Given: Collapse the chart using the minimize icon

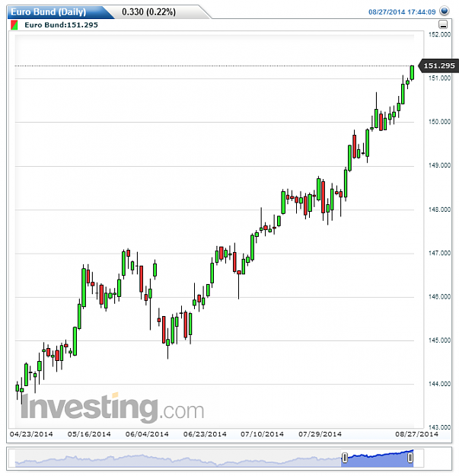Looking at the screenshot, I should coord(443,24).
